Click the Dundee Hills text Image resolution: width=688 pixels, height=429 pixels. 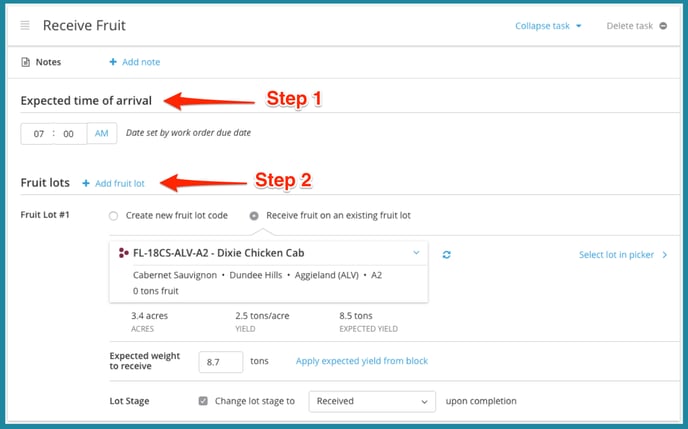(256, 275)
